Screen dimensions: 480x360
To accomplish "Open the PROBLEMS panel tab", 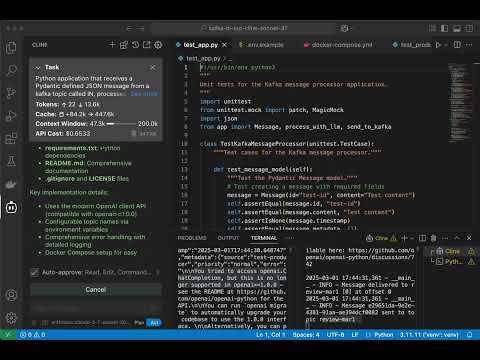I will click(192, 238).
